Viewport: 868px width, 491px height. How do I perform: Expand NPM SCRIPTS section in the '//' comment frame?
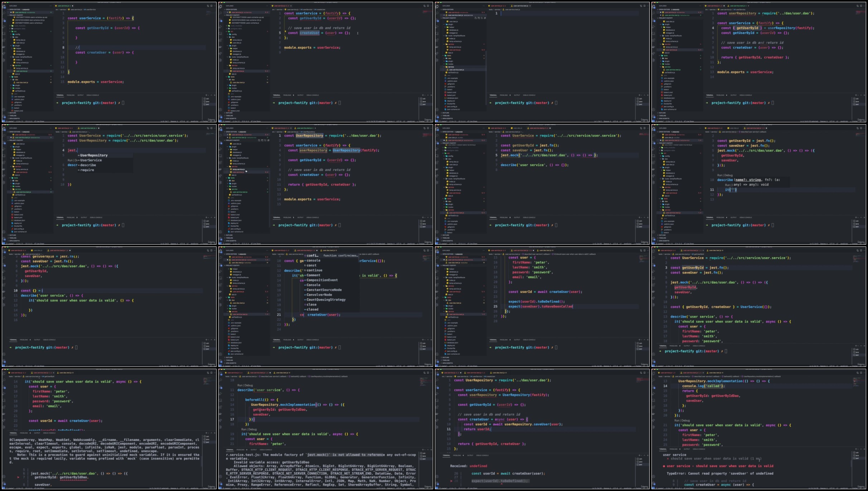(x=14, y=119)
